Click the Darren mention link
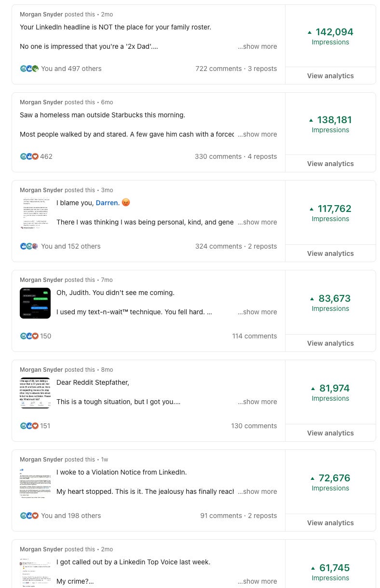 tap(107, 203)
